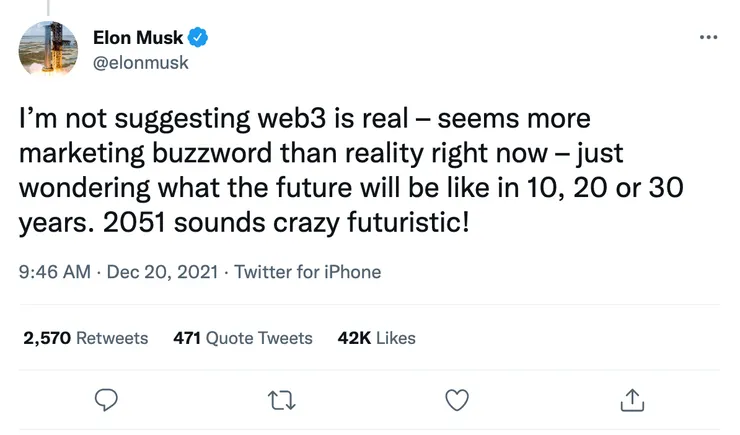Open the three-dot more options menu
The image size is (740, 435).
[x=709, y=37]
